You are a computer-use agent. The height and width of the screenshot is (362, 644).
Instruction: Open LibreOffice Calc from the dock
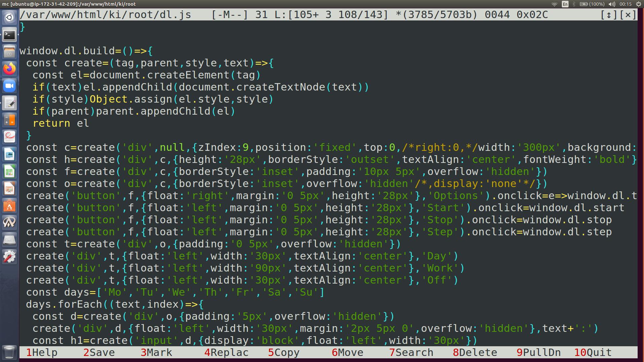click(x=9, y=172)
